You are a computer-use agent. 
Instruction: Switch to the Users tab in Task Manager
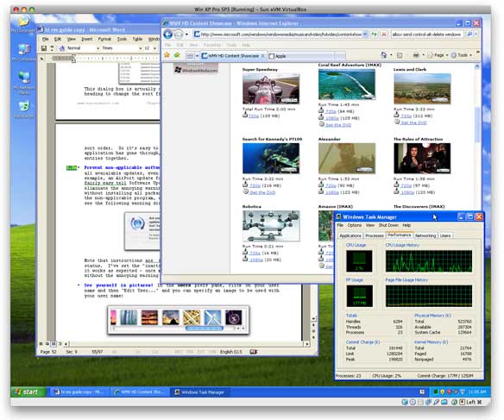(x=445, y=235)
